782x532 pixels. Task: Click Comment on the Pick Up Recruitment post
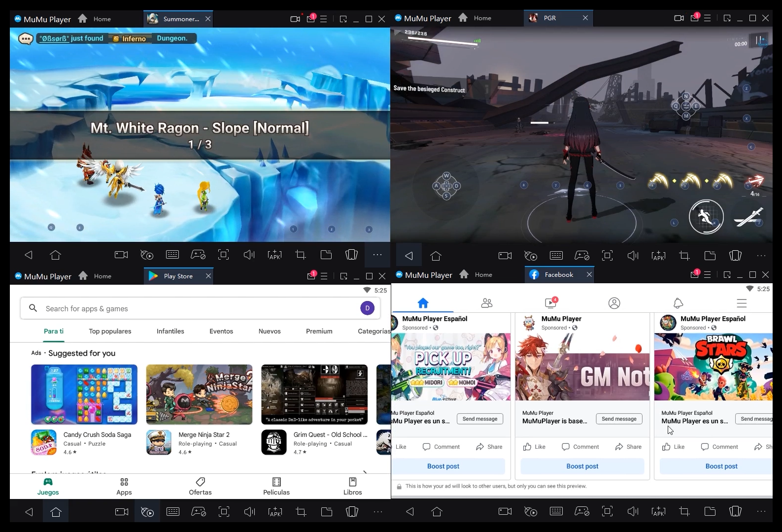(x=441, y=447)
